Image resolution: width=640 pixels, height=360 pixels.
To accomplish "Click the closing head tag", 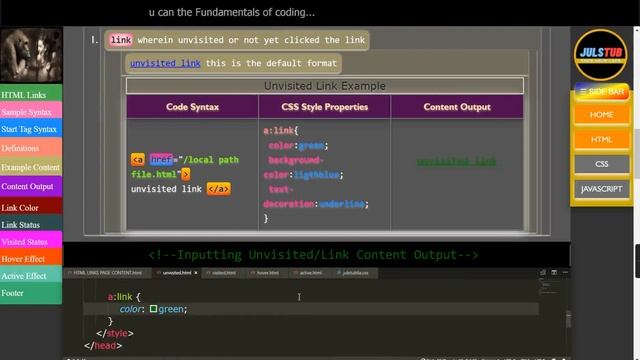I will click(x=103, y=345).
